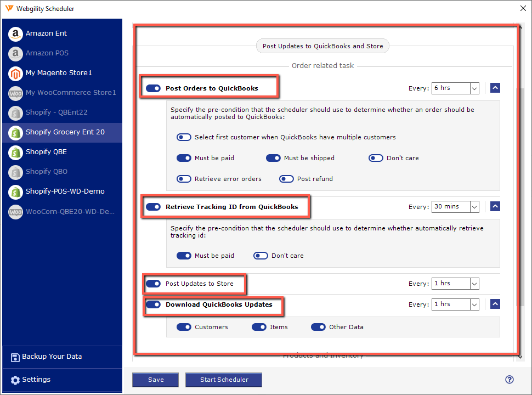Click the Shopify QBE store icon

point(15,153)
